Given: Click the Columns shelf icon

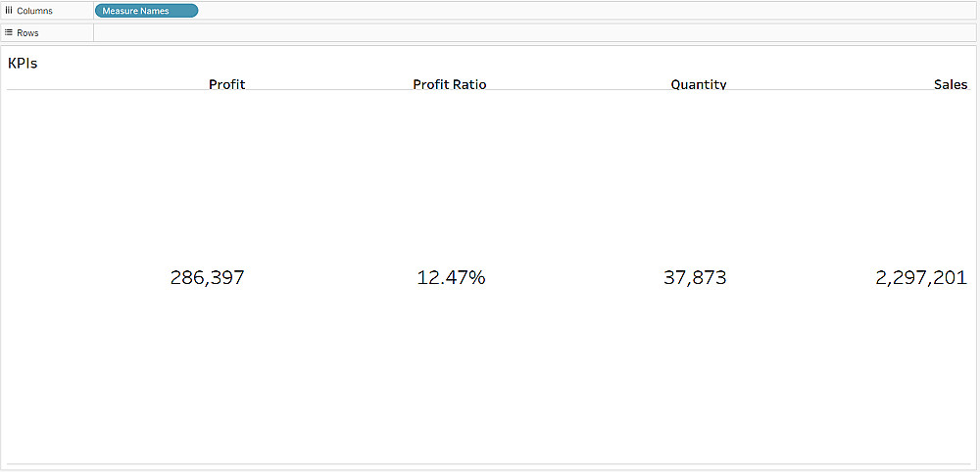Looking at the screenshot, I should [9, 11].
